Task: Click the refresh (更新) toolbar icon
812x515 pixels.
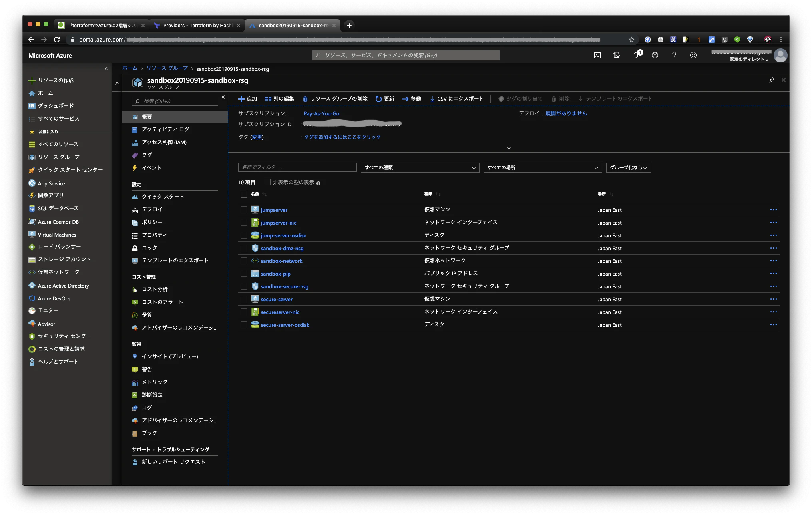Action: (x=378, y=99)
